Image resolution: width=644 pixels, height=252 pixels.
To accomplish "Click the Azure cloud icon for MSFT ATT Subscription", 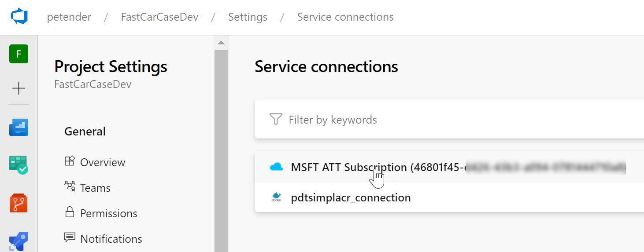I will click(x=276, y=167).
